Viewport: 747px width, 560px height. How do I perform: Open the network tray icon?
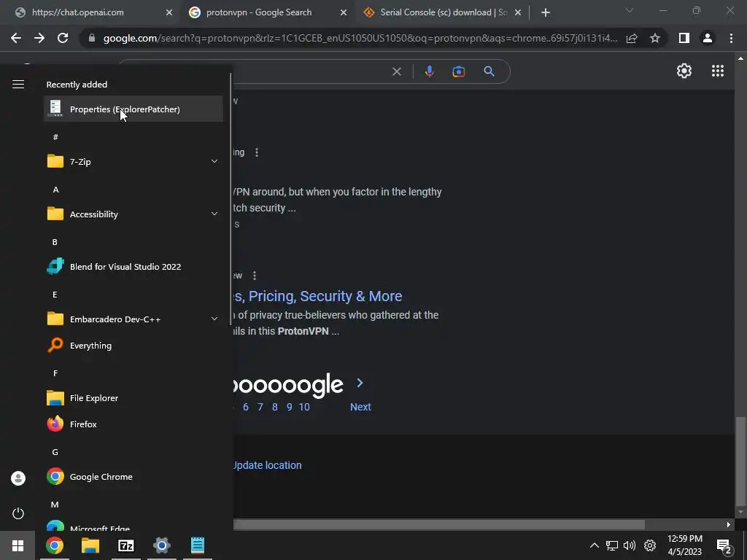[612, 545]
